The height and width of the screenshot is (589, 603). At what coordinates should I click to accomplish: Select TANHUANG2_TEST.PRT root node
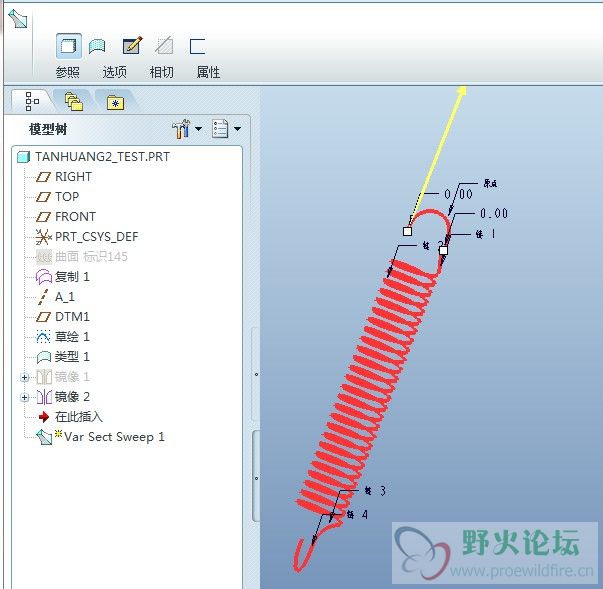[x=102, y=157]
